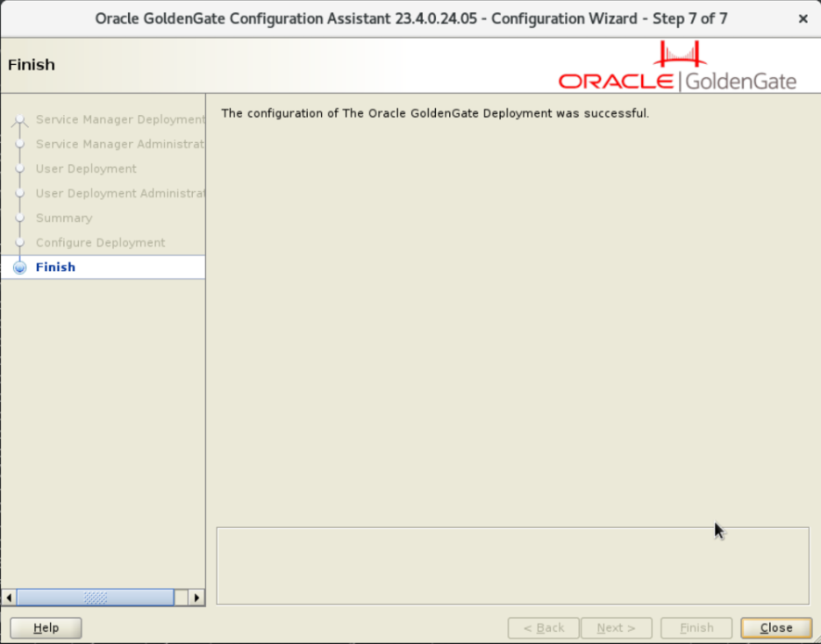
Task: Click the disabled Back button
Action: (x=544, y=627)
